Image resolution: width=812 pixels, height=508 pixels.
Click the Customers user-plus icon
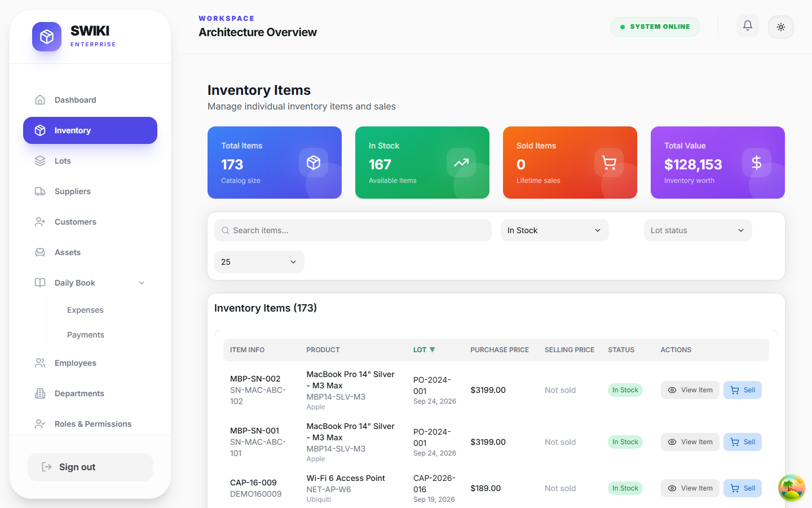[40, 222]
